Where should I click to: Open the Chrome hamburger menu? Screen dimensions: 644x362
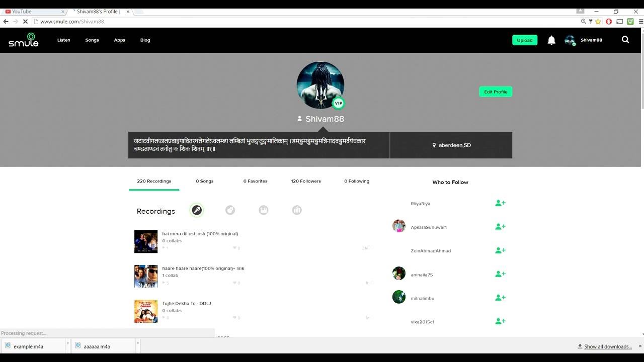point(641,22)
